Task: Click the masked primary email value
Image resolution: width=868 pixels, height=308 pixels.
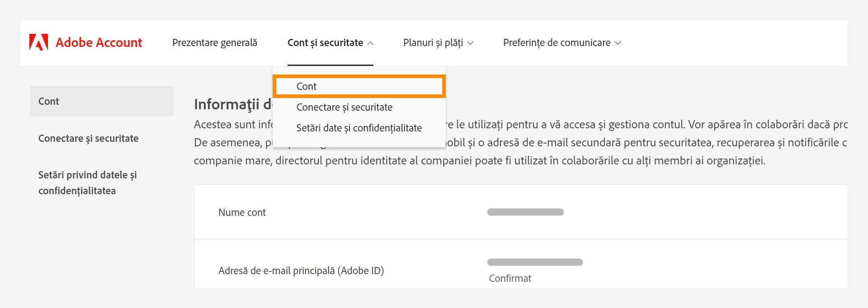Action: (x=535, y=261)
